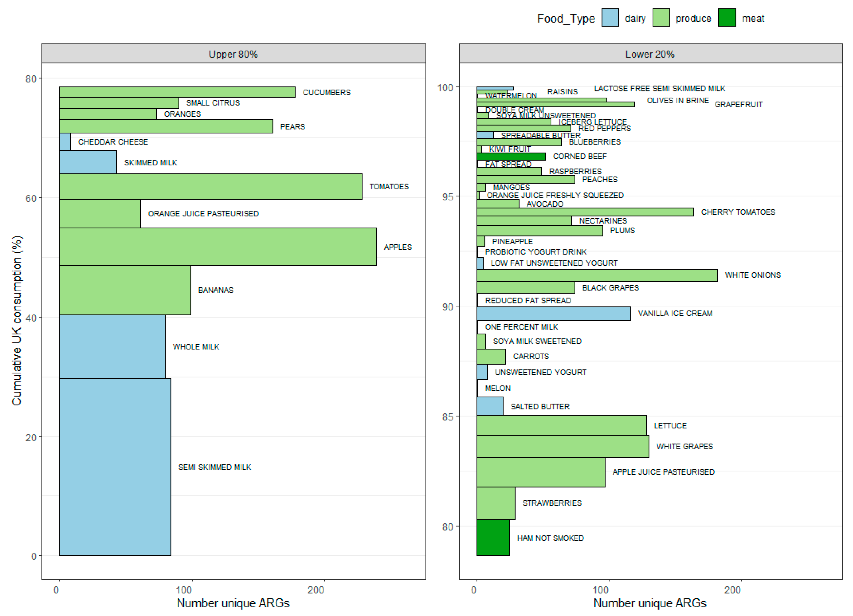Image resolution: width=853 pixels, height=616 pixels.
Task: Click the APPLES label
Action: pos(398,247)
